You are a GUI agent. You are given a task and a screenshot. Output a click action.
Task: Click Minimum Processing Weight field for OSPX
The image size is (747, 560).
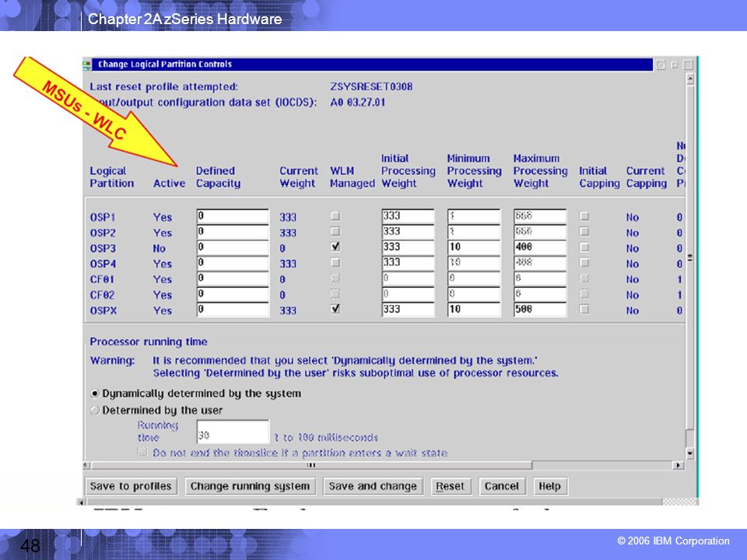coord(474,310)
